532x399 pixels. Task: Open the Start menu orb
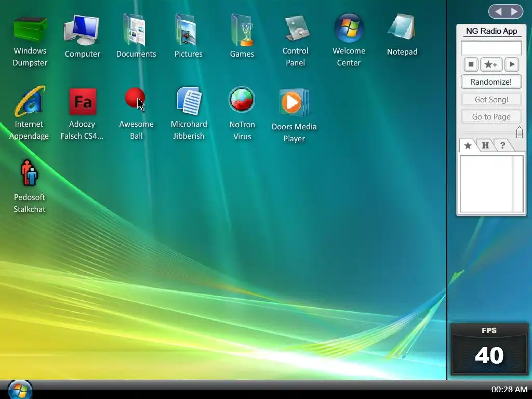point(20,390)
